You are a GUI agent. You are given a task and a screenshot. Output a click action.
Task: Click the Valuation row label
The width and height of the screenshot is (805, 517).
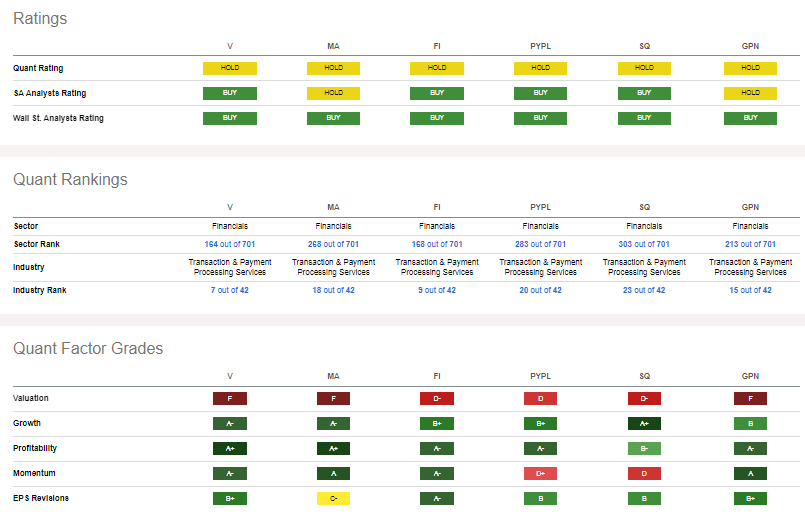[31, 398]
